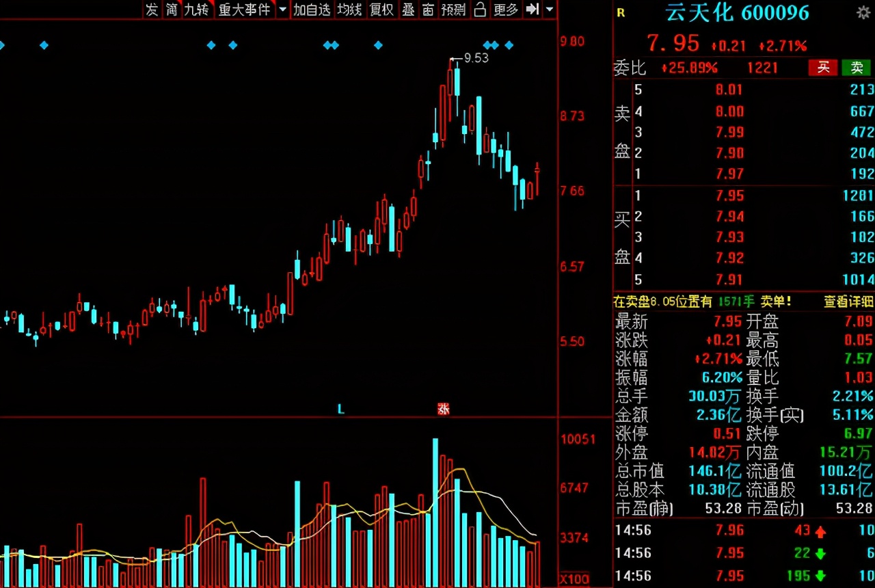The image size is (875, 588).
Task: Click the 金额 value 2.36亿
Action: [x=719, y=415]
